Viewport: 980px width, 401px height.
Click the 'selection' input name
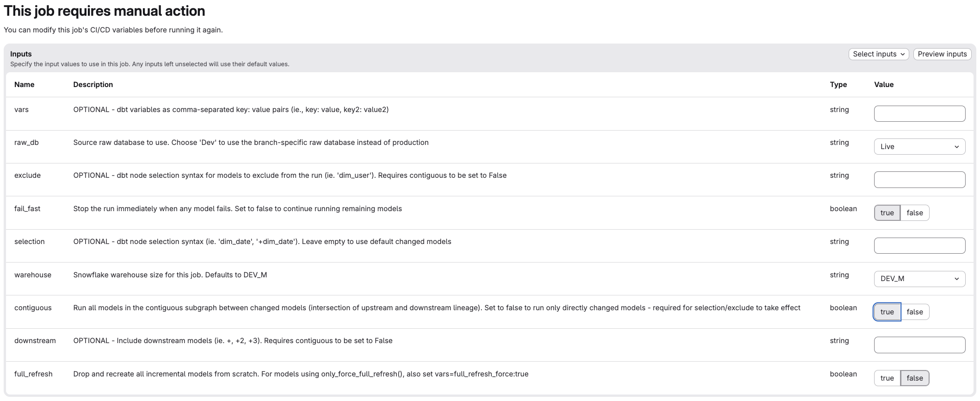[x=29, y=242]
